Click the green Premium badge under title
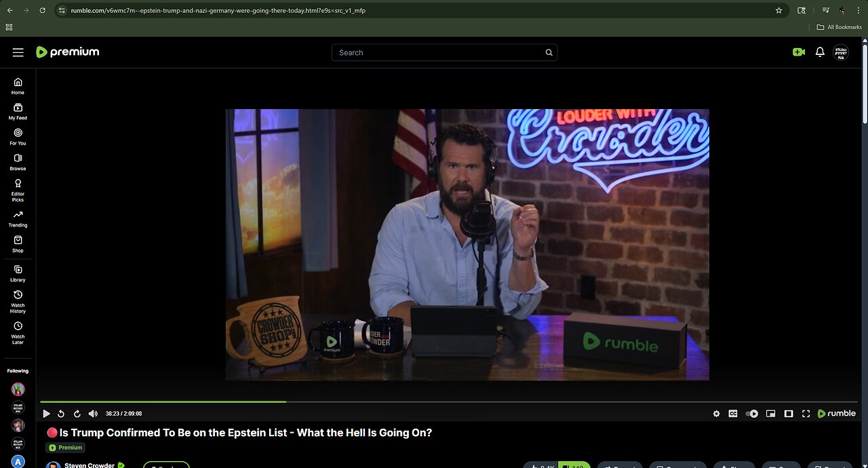868x468 pixels. click(x=66, y=448)
